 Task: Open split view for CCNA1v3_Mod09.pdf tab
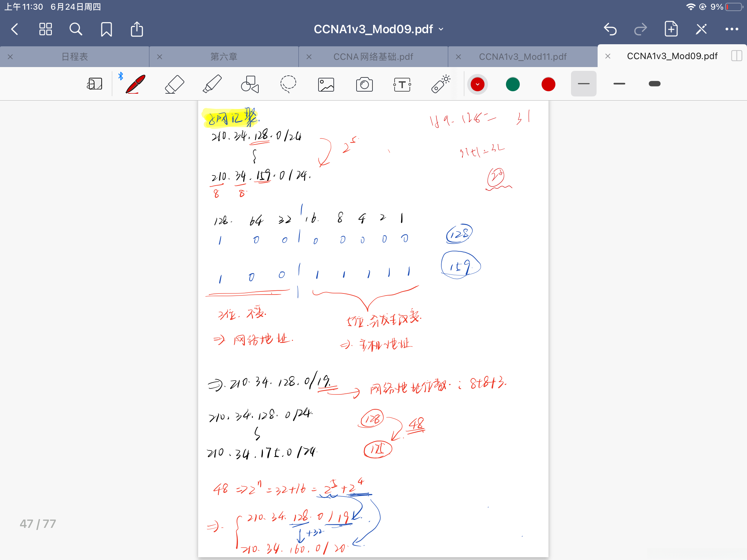pyautogui.click(x=737, y=56)
